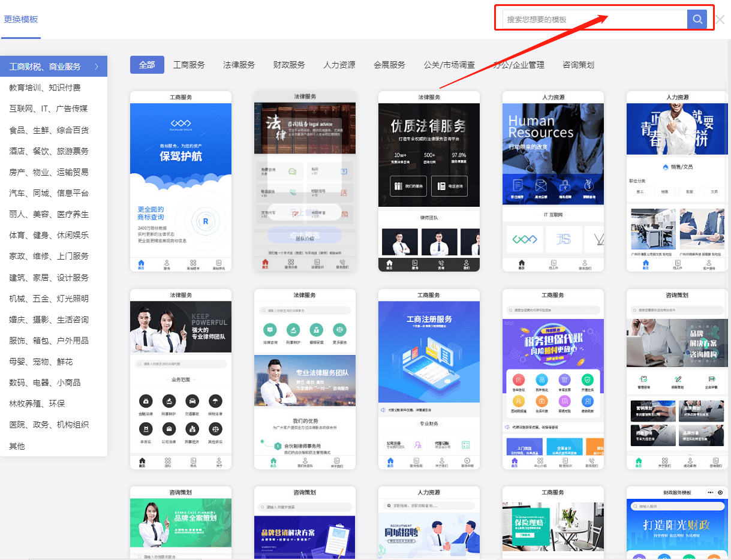
Task: Open the 其他 category in sidebar
Action: (x=17, y=446)
